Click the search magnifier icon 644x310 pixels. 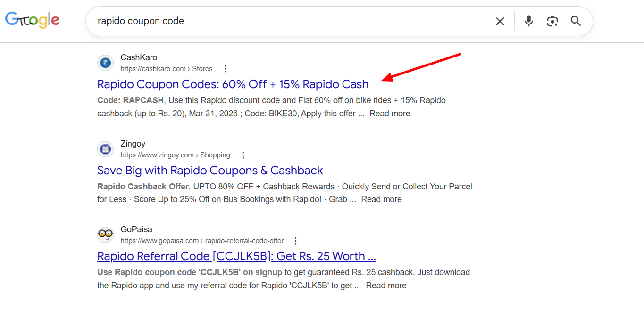(x=576, y=21)
